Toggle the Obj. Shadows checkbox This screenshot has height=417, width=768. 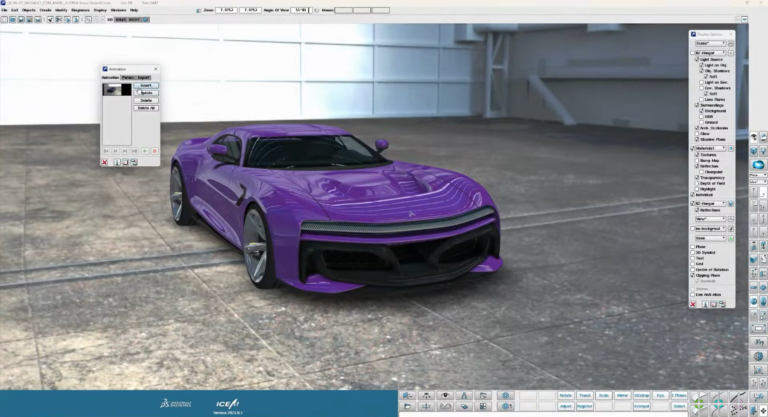(x=701, y=71)
